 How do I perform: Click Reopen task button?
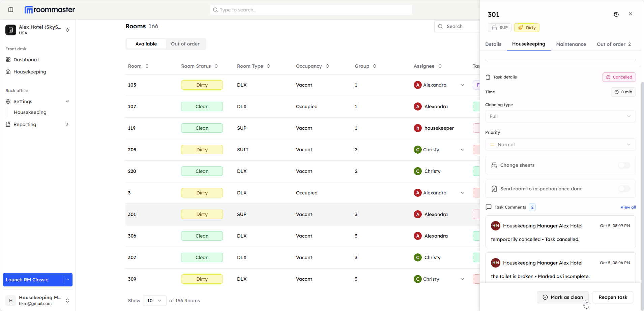(x=613, y=297)
